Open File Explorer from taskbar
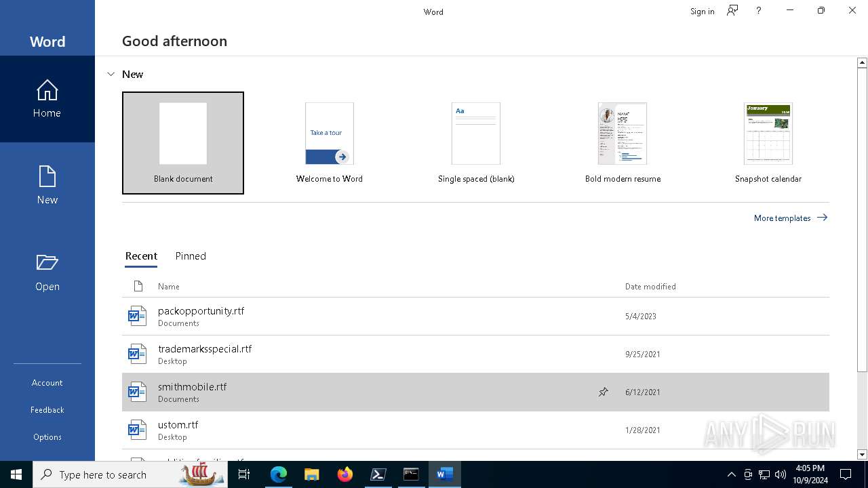This screenshot has width=868, height=488. tap(311, 474)
